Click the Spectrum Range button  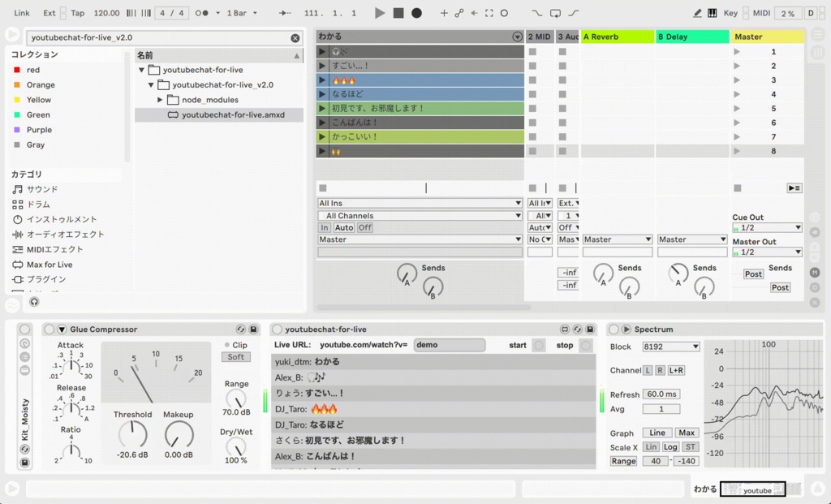623,461
